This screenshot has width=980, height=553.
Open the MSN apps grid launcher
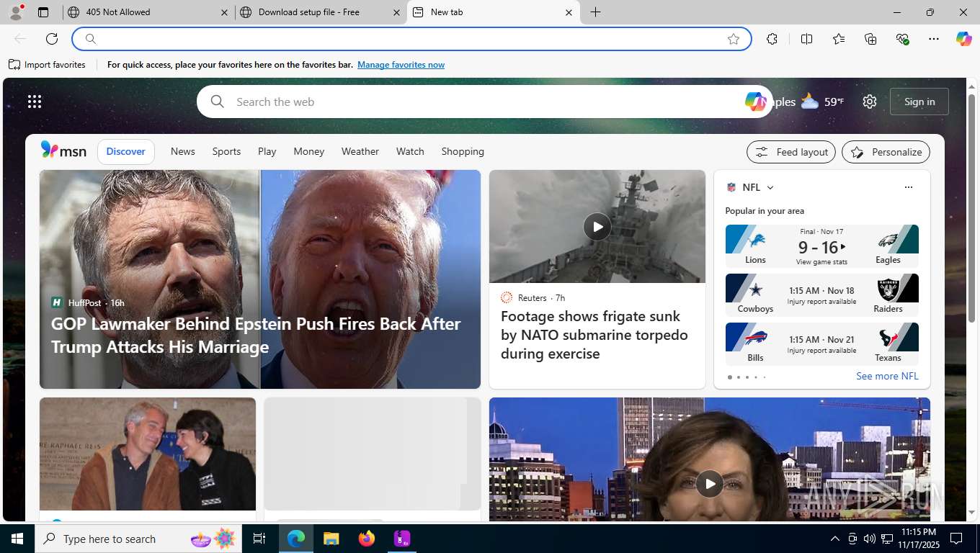point(35,102)
